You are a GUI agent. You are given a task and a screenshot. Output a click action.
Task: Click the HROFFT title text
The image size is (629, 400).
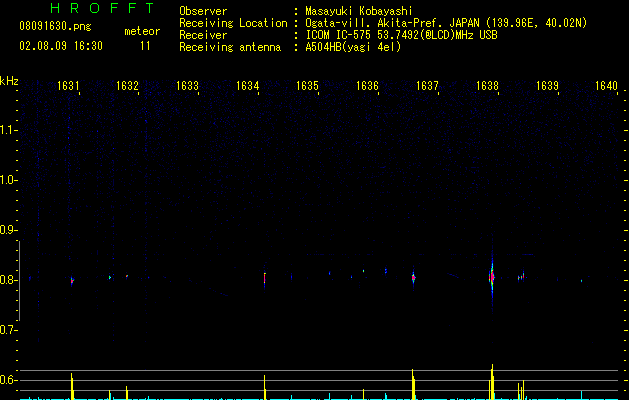tap(103, 8)
